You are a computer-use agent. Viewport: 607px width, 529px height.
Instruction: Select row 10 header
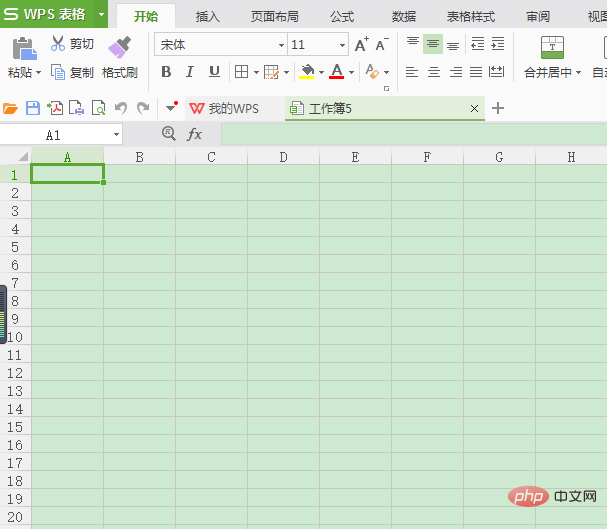tap(15, 337)
